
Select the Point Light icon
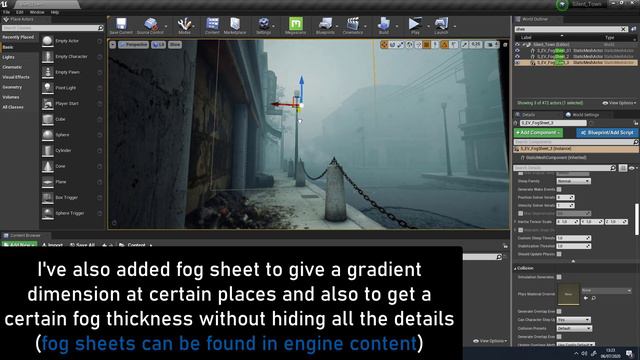coord(48,88)
